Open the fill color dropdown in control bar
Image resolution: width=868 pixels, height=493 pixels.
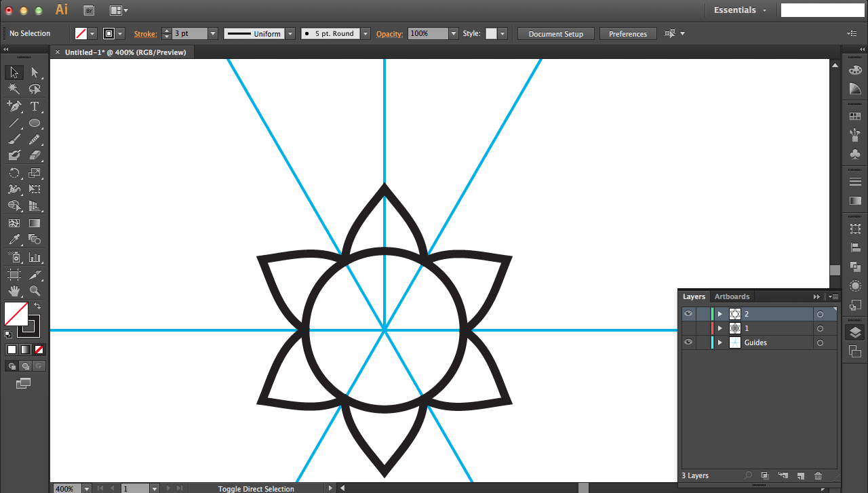point(93,33)
